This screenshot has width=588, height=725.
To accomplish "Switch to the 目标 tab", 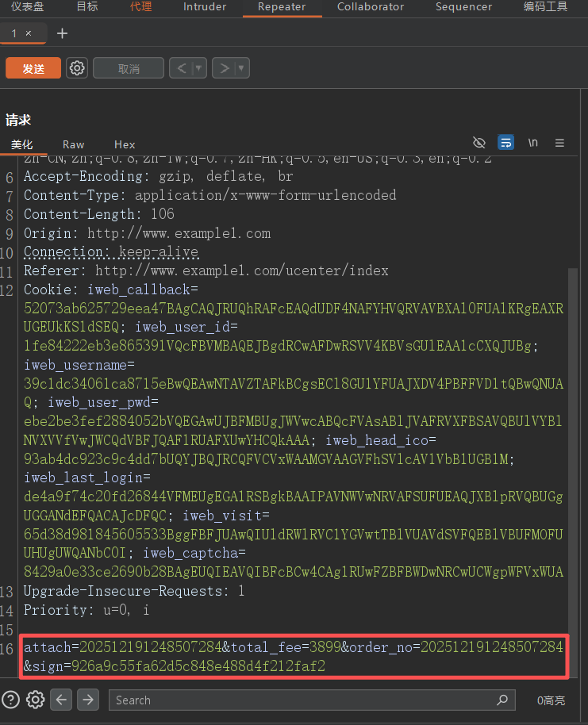I will (x=87, y=6).
